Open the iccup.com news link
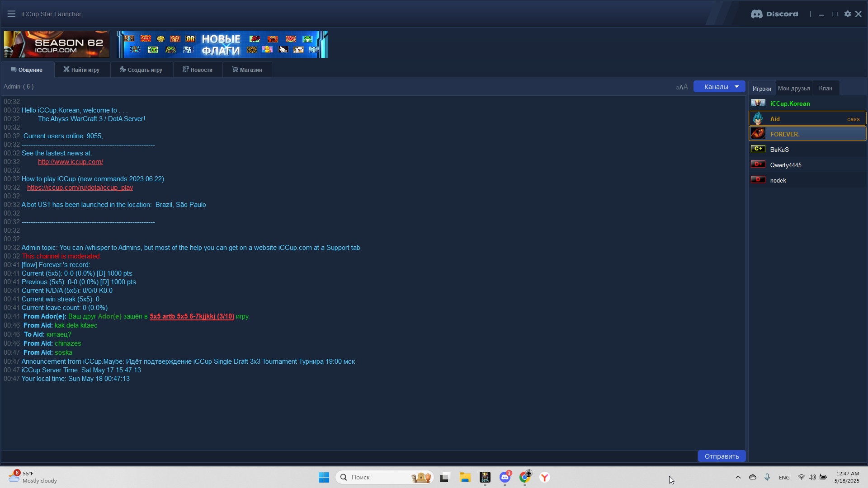The height and width of the screenshot is (488, 868). coord(71,162)
